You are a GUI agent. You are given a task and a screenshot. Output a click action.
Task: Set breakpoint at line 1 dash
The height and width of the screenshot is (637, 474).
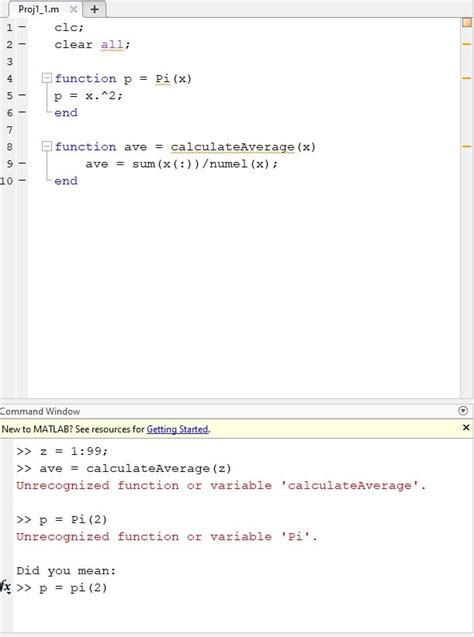pos(22,27)
